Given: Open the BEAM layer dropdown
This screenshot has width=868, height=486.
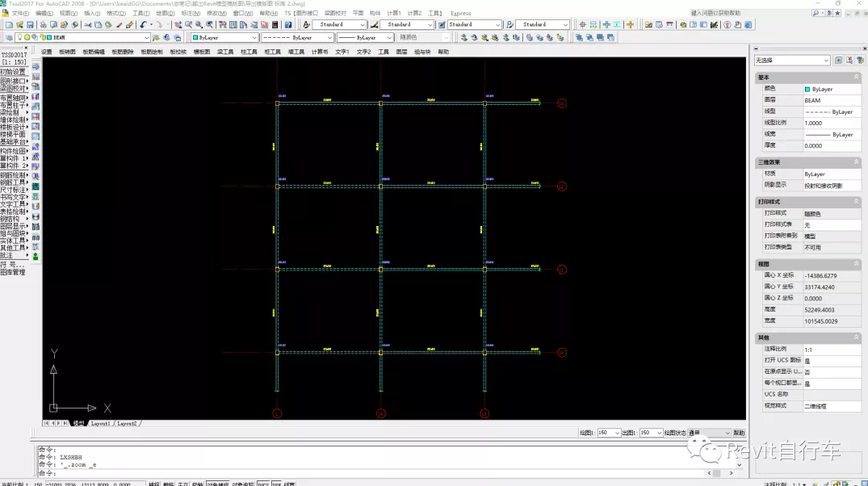Looking at the screenshot, I should click(146, 38).
